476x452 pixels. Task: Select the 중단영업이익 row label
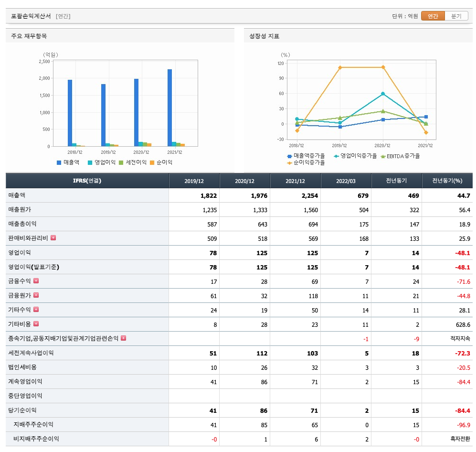tap(25, 396)
